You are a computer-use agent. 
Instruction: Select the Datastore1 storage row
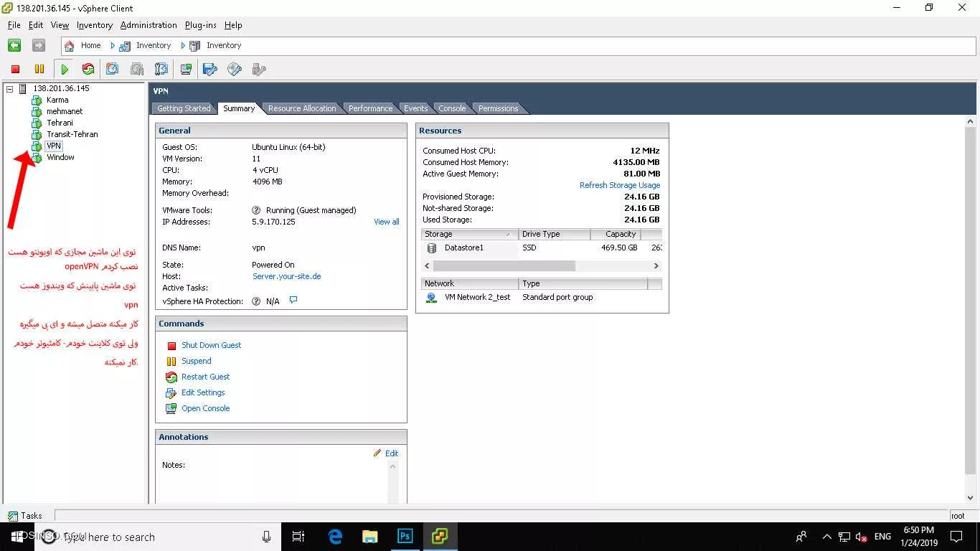tap(542, 248)
